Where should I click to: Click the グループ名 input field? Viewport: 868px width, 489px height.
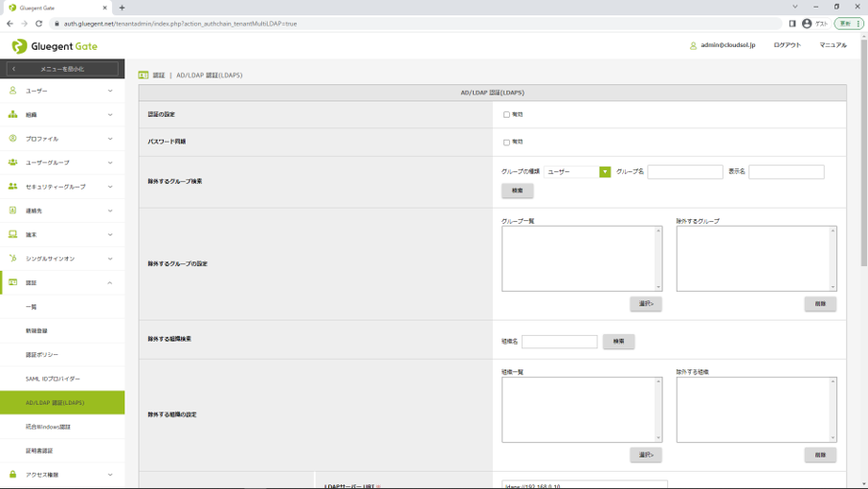685,172
